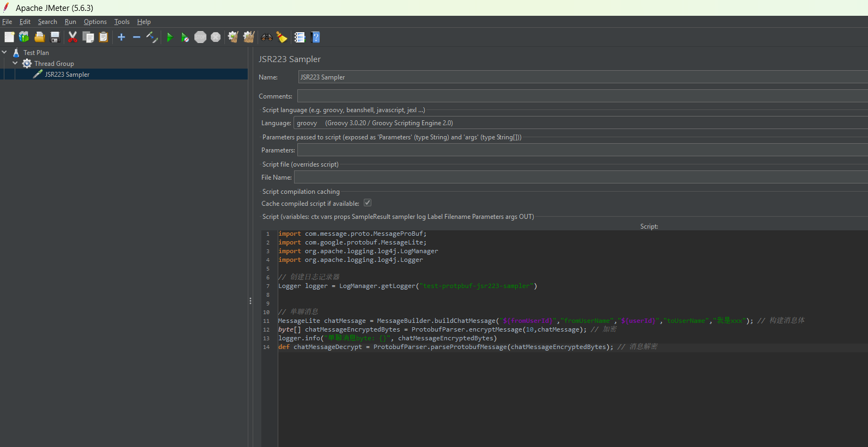
Task: Click script line 1 import MessageProBuf
Action: 352,234
